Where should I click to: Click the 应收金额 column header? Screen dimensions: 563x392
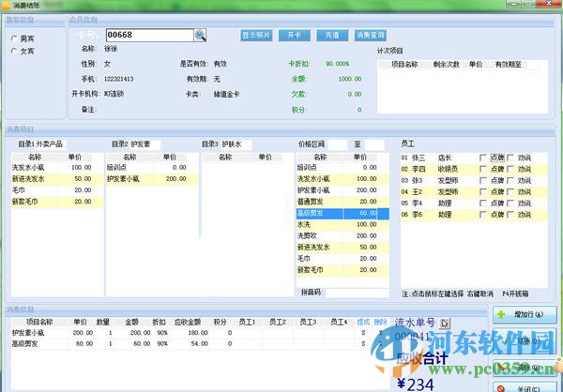pyautogui.click(x=188, y=323)
